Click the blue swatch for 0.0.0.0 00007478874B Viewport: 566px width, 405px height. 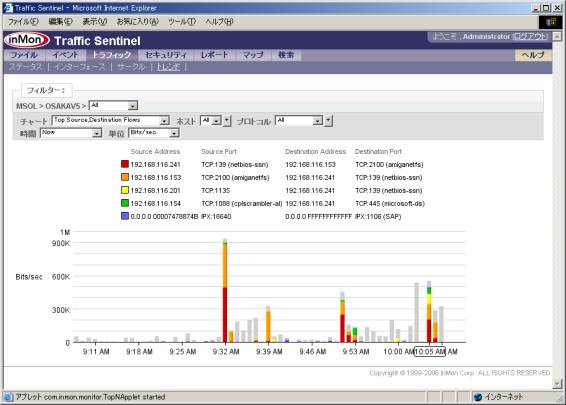[125, 216]
